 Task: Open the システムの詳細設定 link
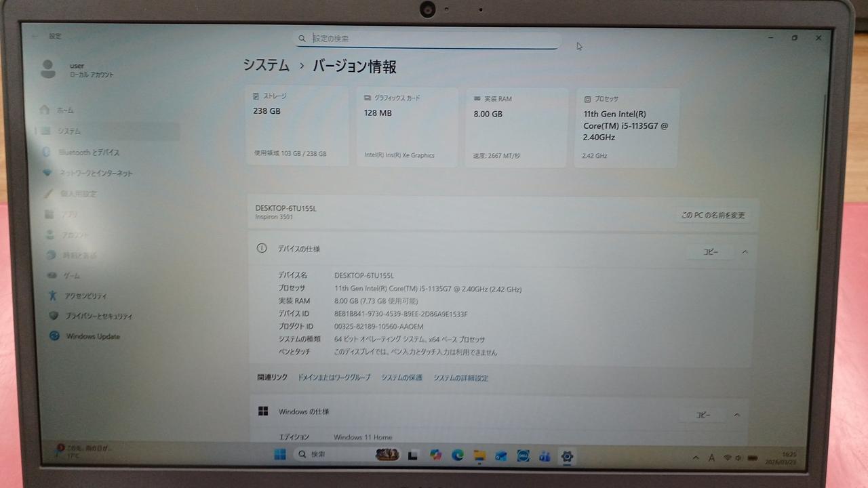pos(460,378)
